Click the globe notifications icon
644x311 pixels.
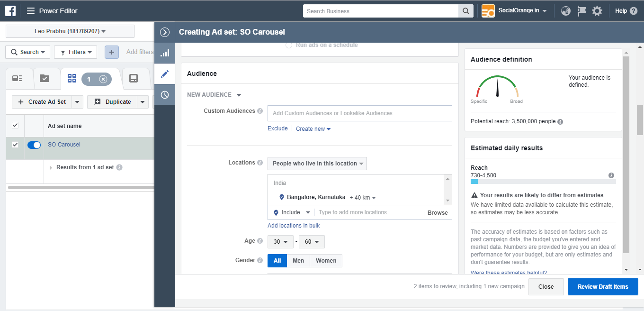pyautogui.click(x=565, y=10)
